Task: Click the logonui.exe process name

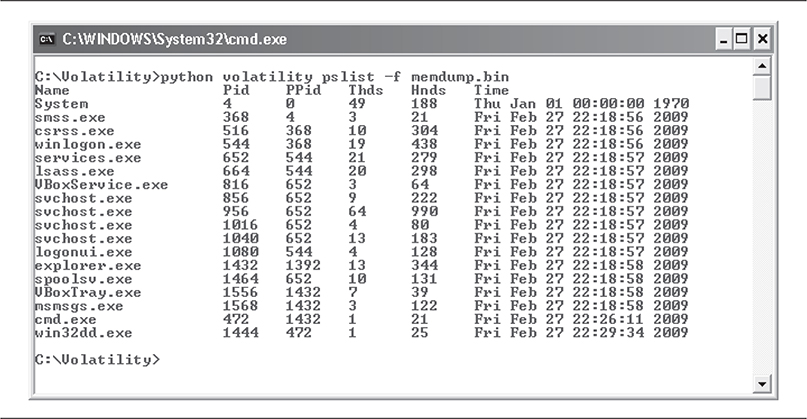Action: tap(83, 252)
